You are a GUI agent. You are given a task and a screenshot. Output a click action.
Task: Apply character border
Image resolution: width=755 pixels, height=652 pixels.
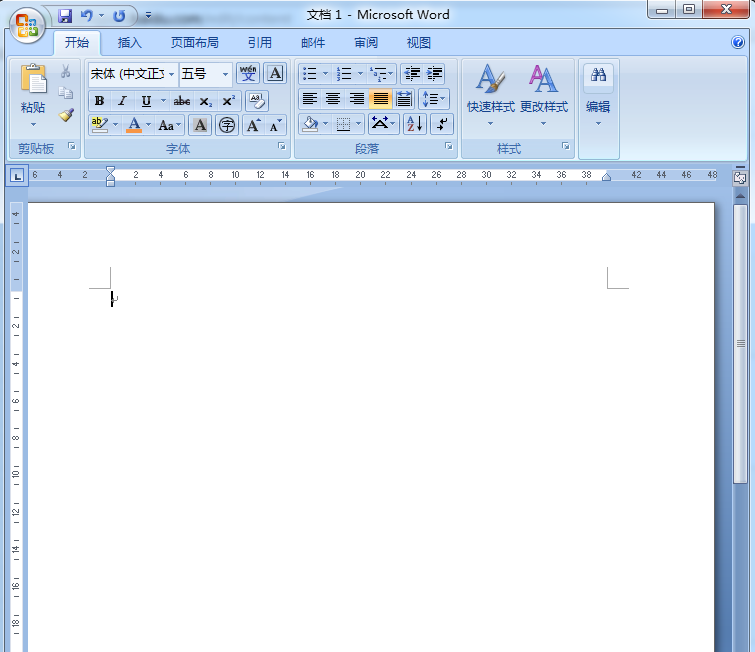[275, 73]
